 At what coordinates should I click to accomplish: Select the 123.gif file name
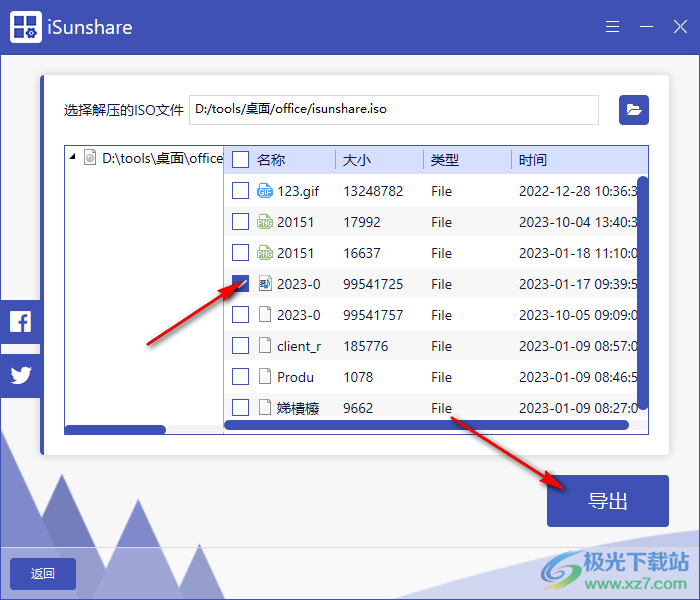tap(298, 191)
